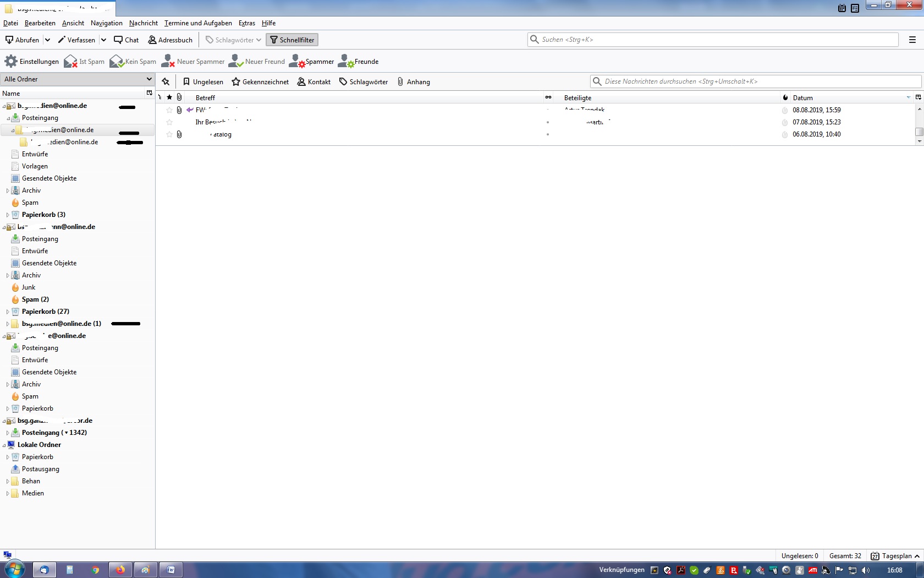This screenshot has width=924, height=578.
Task: Open the Ansicht menu
Action: coord(73,23)
